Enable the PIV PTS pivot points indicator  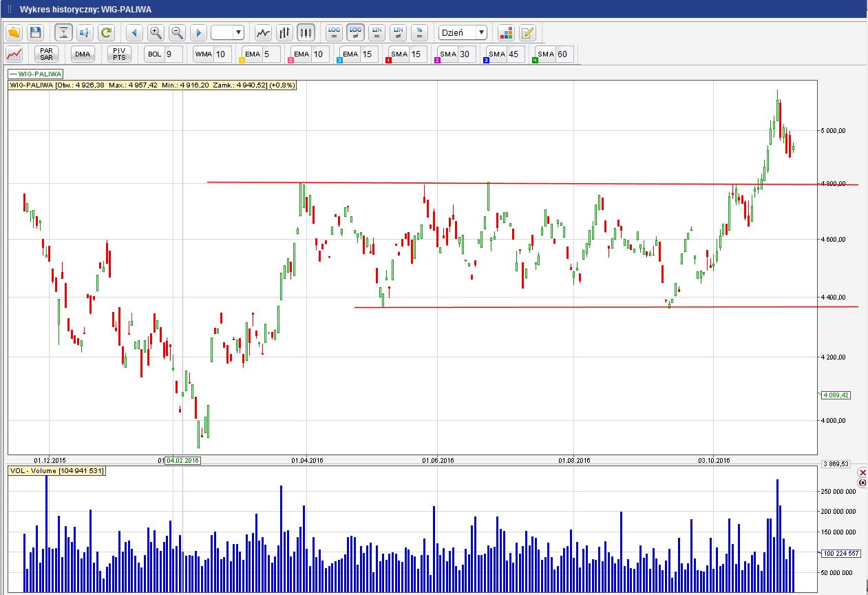119,54
